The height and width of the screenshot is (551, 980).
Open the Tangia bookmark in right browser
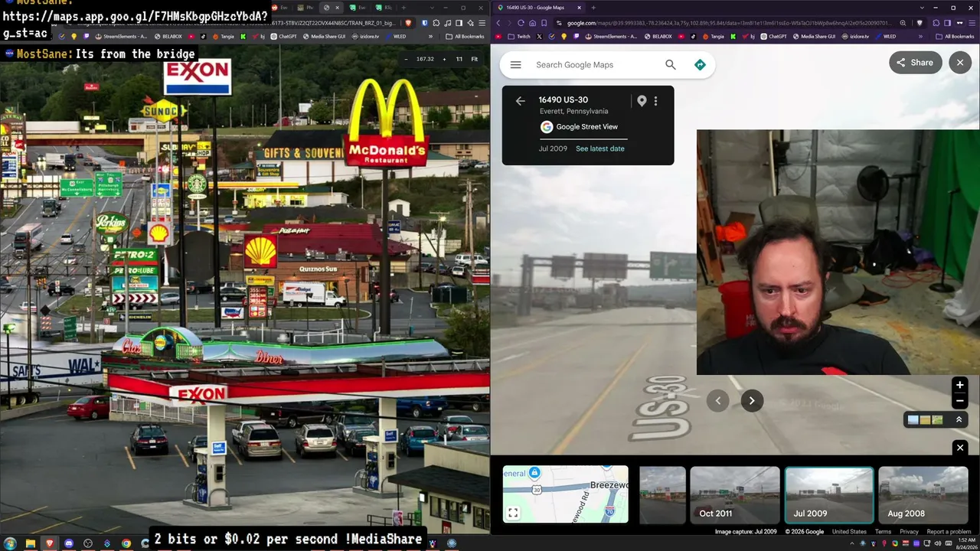[713, 37]
